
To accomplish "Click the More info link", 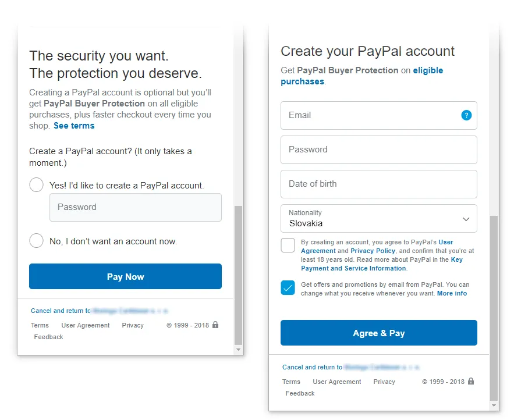I will click(452, 293).
